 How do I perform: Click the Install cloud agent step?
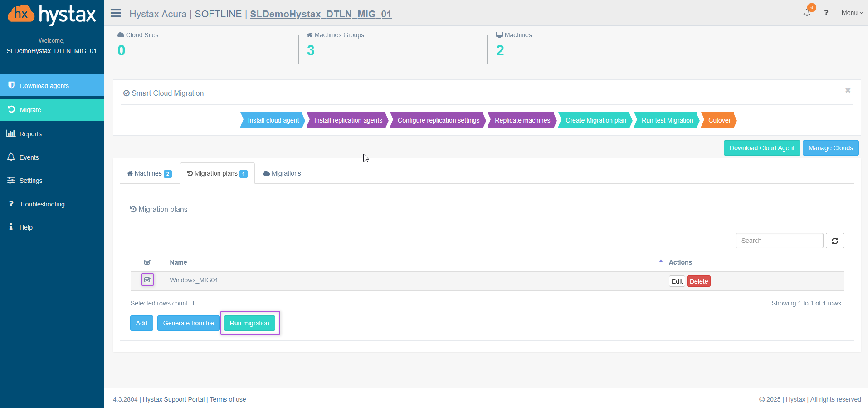pos(273,120)
